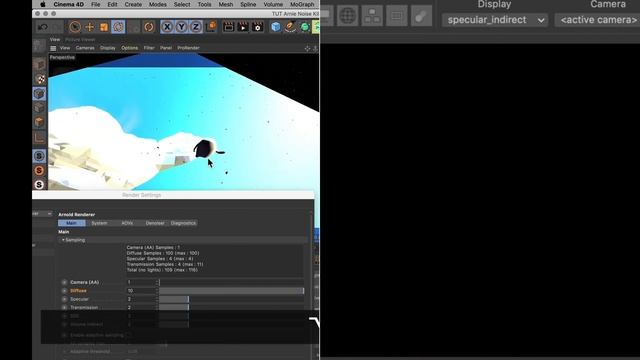
Task: Switch to the Picture Viewer tab
Action: coord(80,40)
